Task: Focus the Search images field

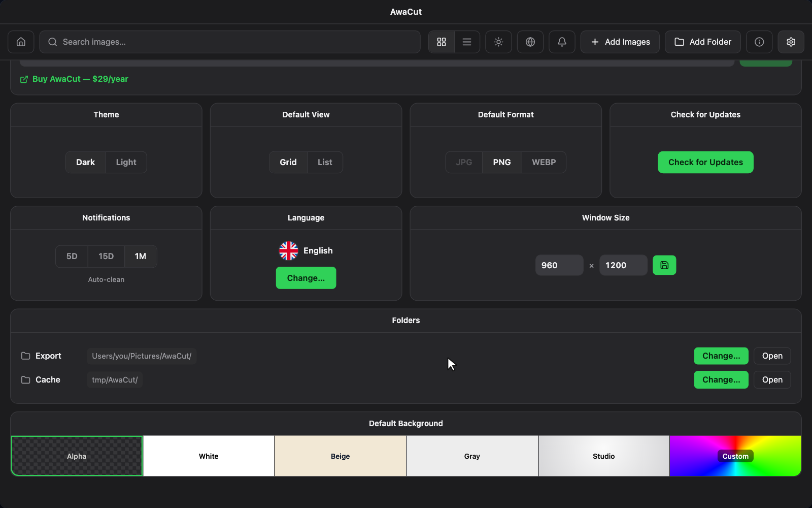Action: (230, 42)
